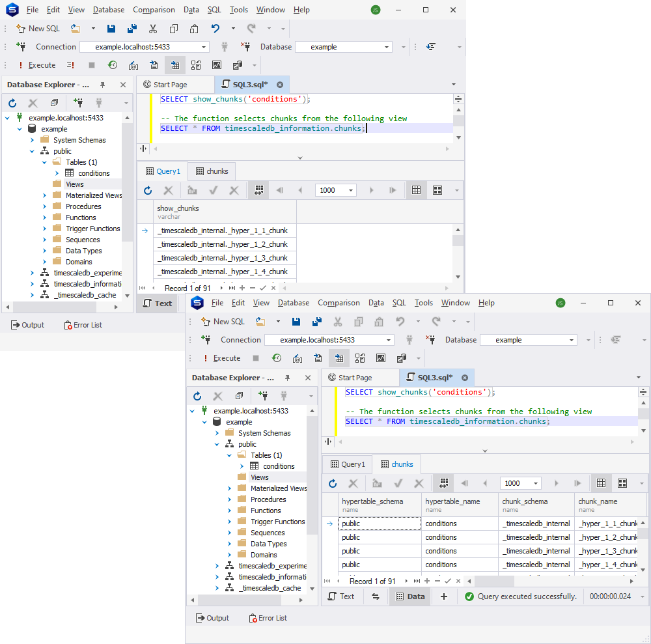Open the top Connection dropdown example.localhost:5433
651x644 pixels.
[x=145, y=47]
